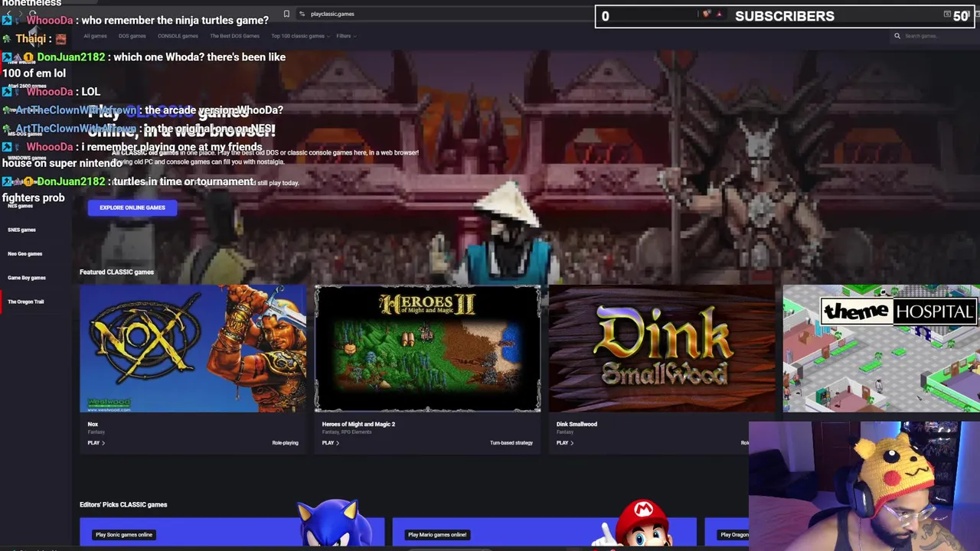Click the Heroes of Might and Magic 2 title
Image resolution: width=980 pixels, height=551 pixels.
358,424
